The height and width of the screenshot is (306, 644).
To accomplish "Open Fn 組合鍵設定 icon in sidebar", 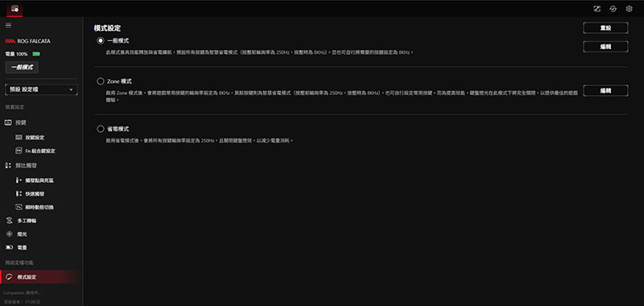I will tap(19, 151).
